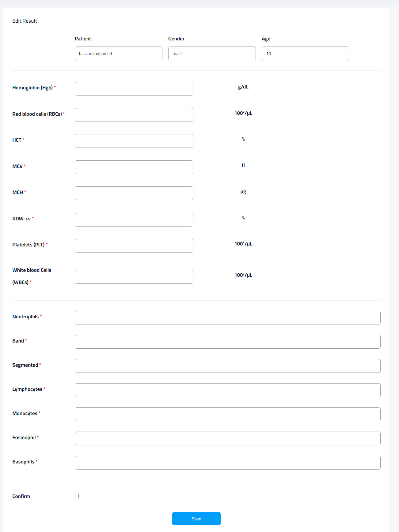
Task: Click into the MCV input field
Action: (134, 167)
